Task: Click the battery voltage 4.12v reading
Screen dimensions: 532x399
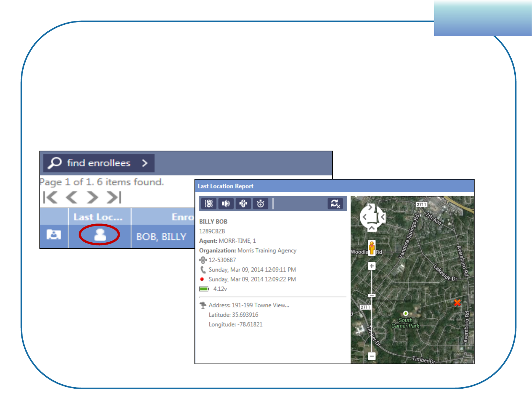Action: click(220, 289)
